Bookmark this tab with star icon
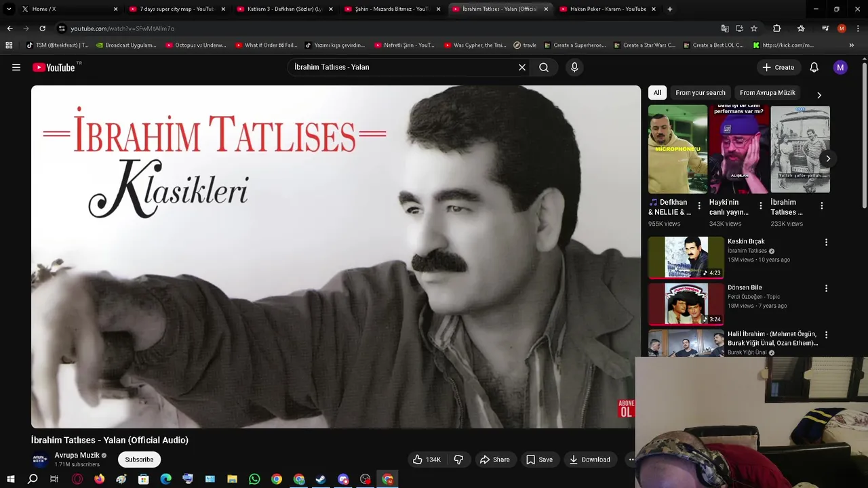Screen dimensions: 868x488 click(754, 28)
